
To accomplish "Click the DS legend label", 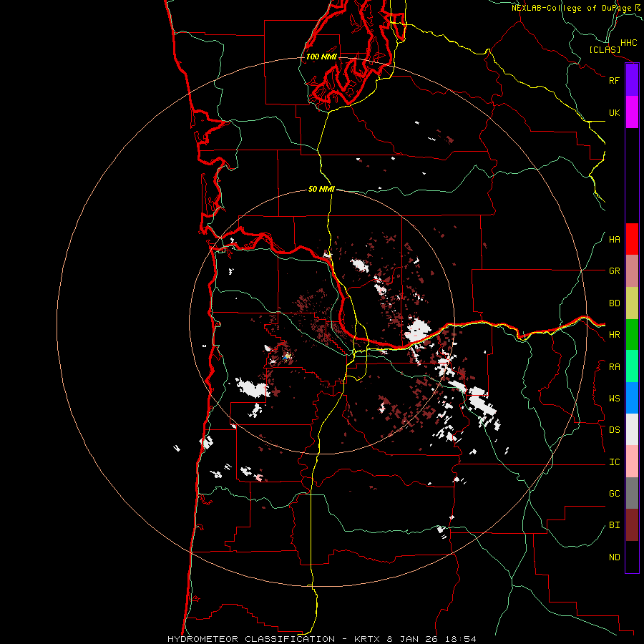I will (614, 430).
